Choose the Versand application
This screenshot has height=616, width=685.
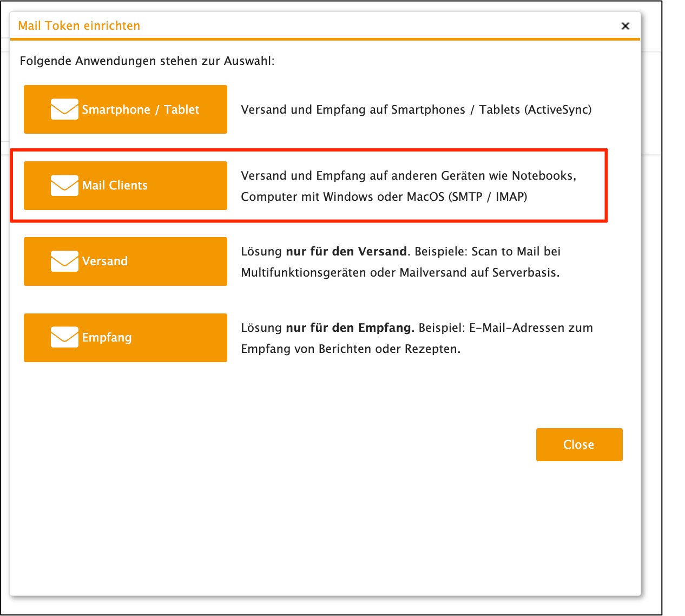pyautogui.click(x=125, y=261)
